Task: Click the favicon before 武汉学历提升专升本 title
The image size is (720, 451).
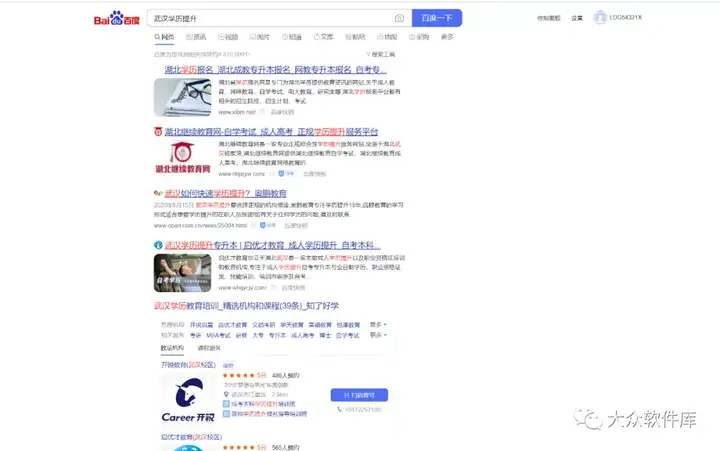Action: point(158,245)
